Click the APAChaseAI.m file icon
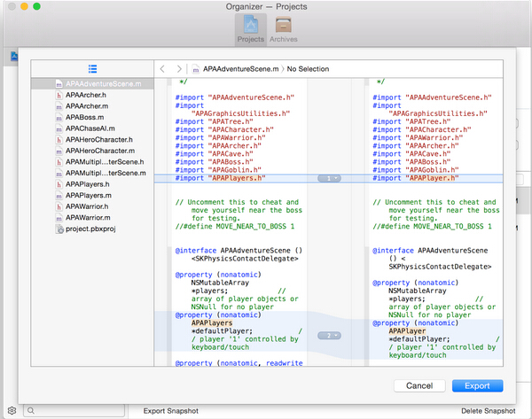Screen dimensions: 532x419 [x=59, y=128]
